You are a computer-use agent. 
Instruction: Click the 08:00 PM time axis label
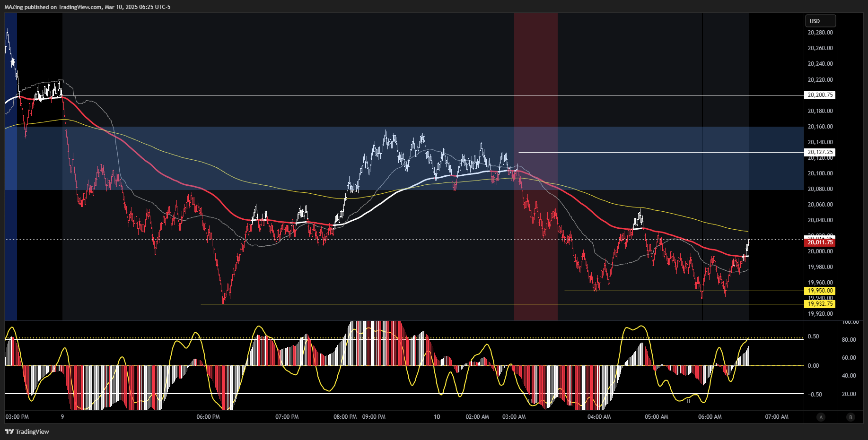[x=345, y=417]
